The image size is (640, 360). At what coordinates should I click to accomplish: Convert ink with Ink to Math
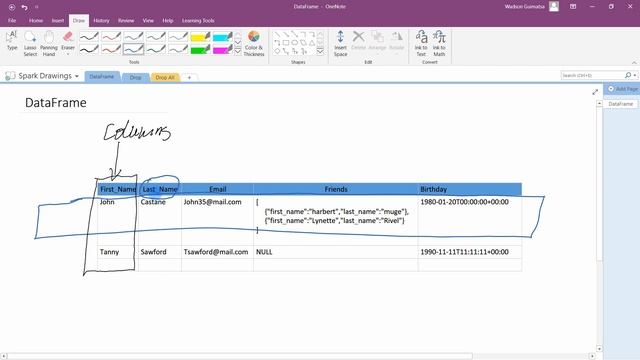click(x=439, y=43)
